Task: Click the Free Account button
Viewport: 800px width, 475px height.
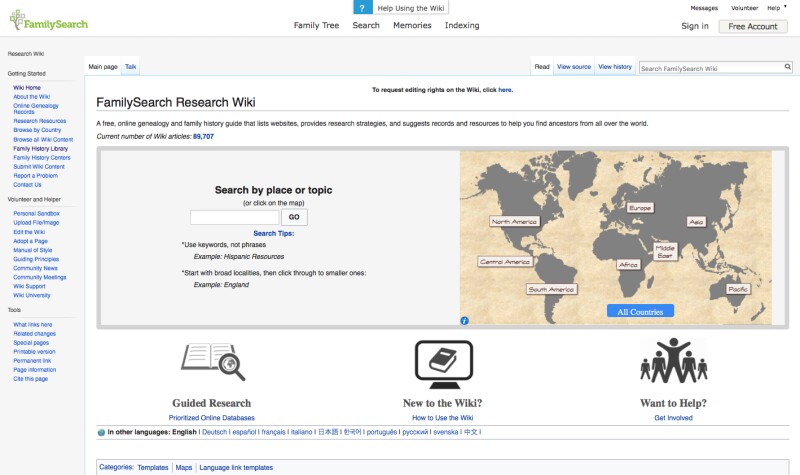Action: coord(753,27)
